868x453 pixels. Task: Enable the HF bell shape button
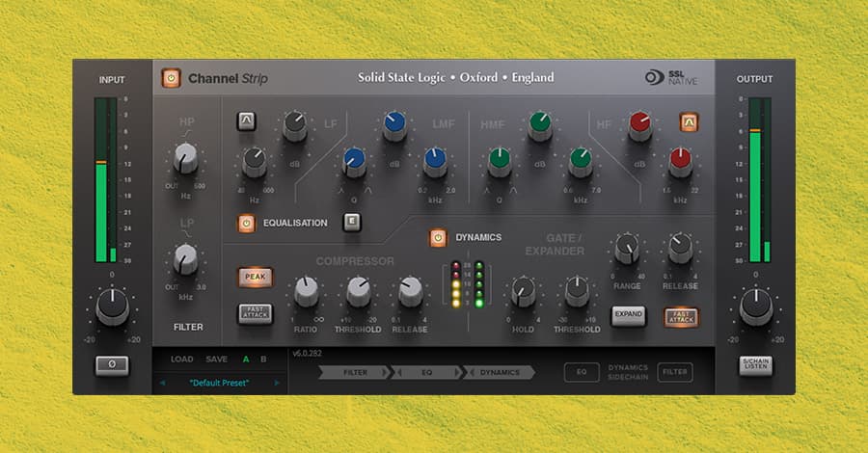click(688, 121)
